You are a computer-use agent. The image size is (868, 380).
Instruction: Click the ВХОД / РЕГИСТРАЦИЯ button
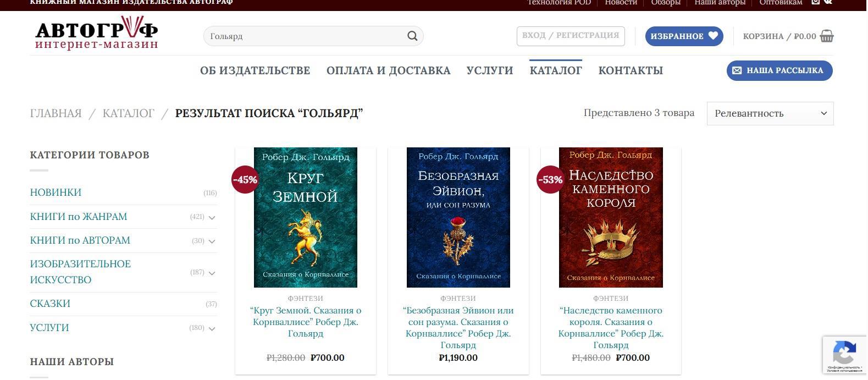pyautogui.click(x=571, y=36)
